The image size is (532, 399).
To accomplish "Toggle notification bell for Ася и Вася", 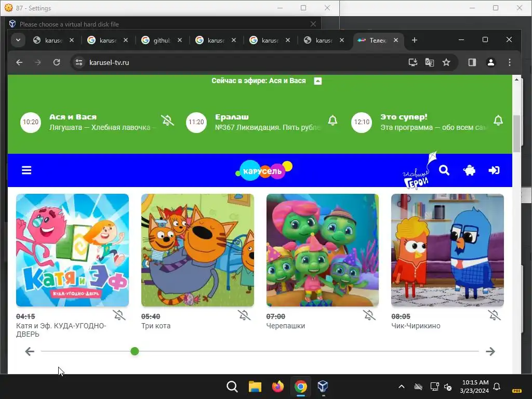I will pos(167,121).
